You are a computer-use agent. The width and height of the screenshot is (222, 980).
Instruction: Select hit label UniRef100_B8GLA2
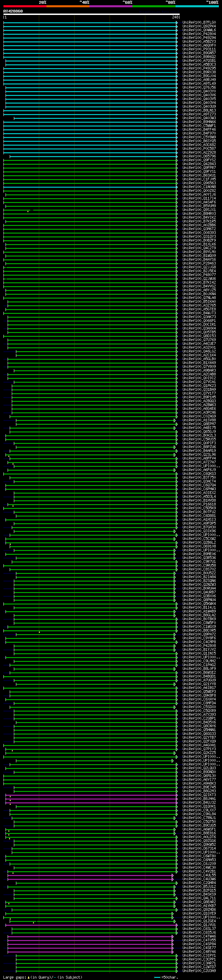pos(199,615)
